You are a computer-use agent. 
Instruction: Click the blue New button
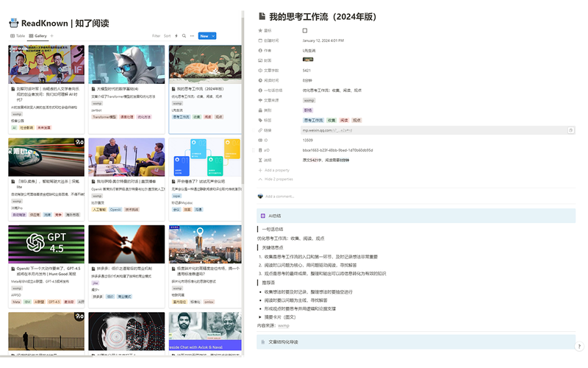204,36
